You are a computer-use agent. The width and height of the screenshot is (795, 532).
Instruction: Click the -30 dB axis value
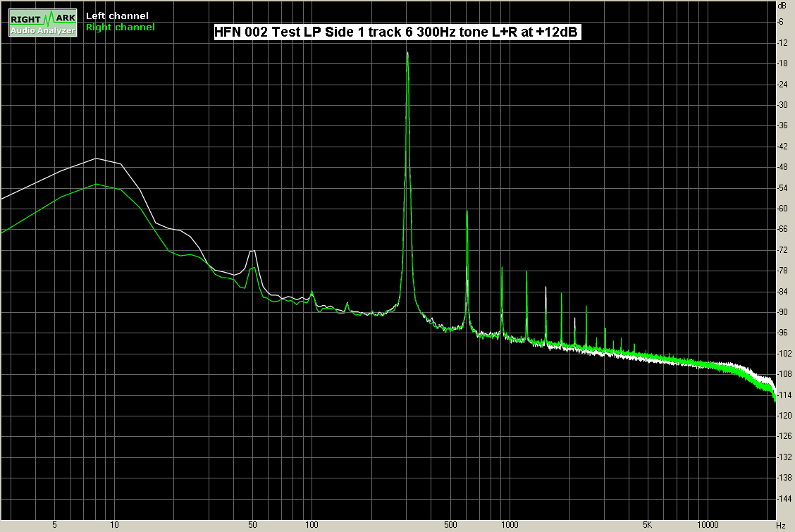click(x=782, y=105)
